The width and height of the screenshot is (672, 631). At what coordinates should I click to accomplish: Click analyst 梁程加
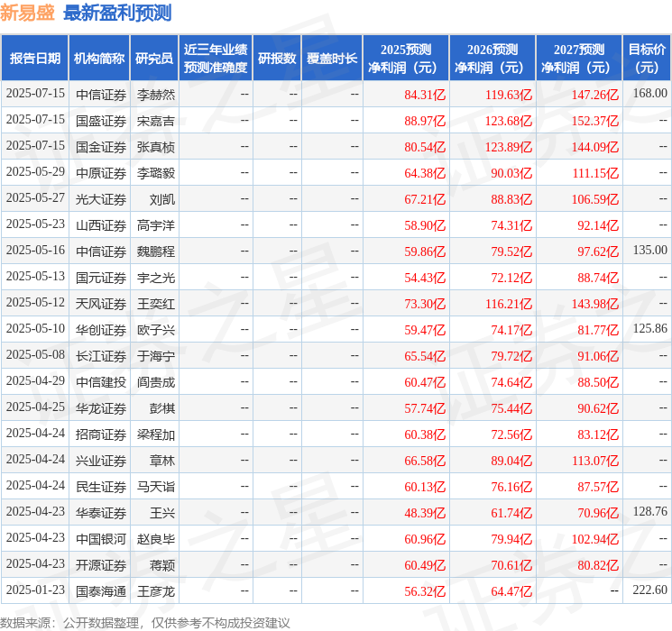coord(156,434)
